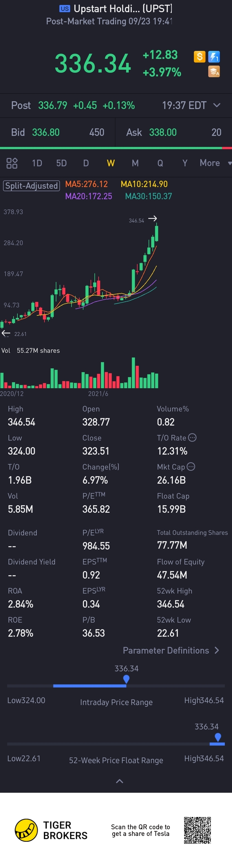Screen dimensions: 232x868
Task: Tap the main price 336.34
Action: pos(93,63)
